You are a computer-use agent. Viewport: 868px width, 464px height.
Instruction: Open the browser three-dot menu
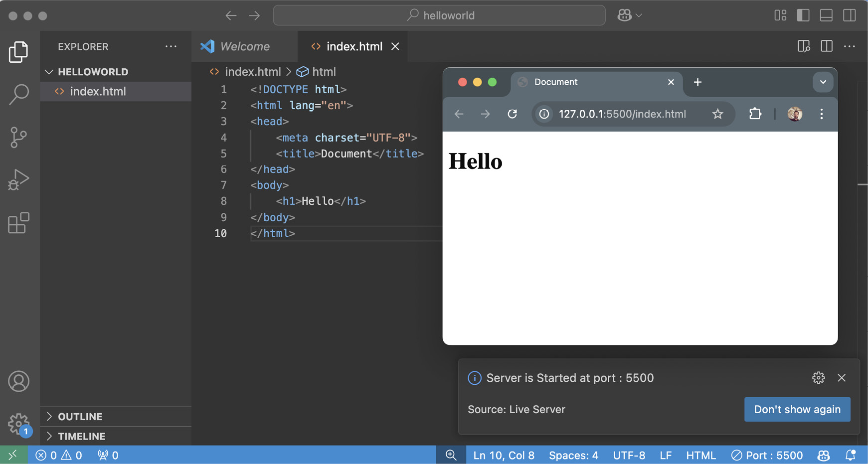[x=822, y=114]
